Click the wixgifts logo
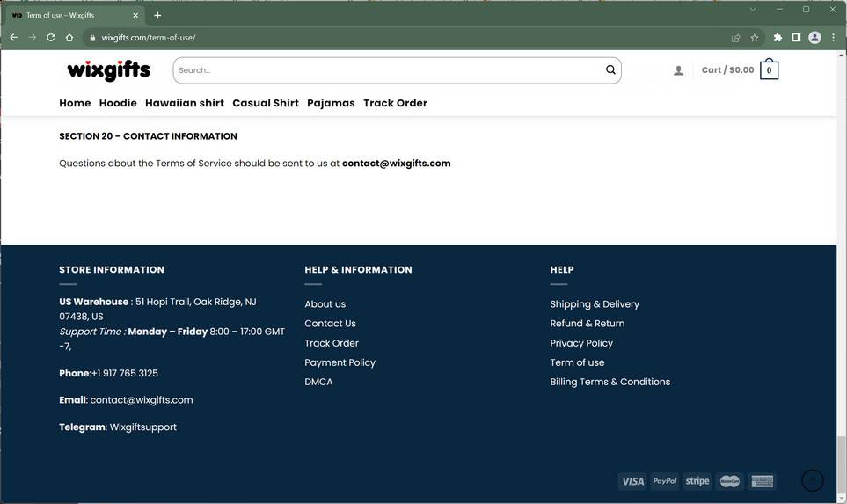 pos(108,70)
